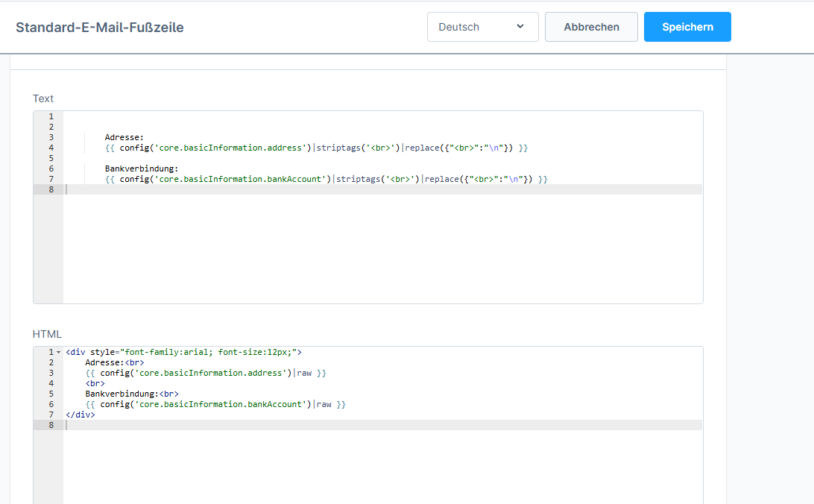
Task: Save changes with the Speichern button
Action: pos(687,27)
